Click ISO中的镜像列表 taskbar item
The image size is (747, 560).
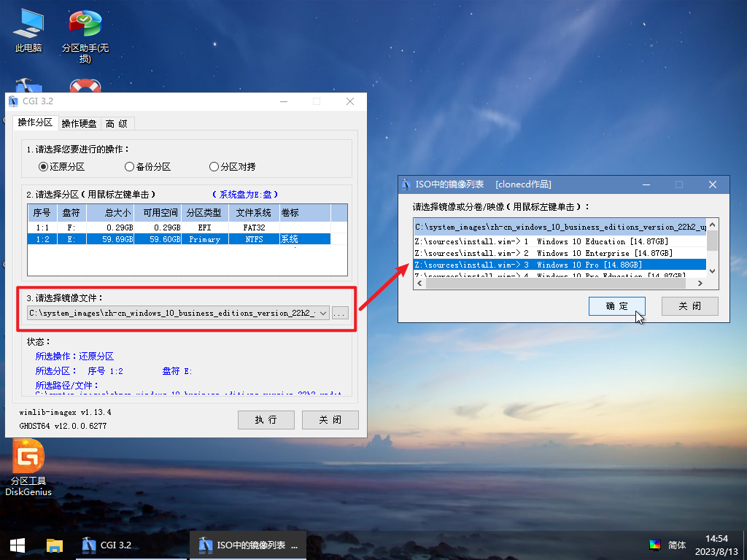tap(248, 545)
